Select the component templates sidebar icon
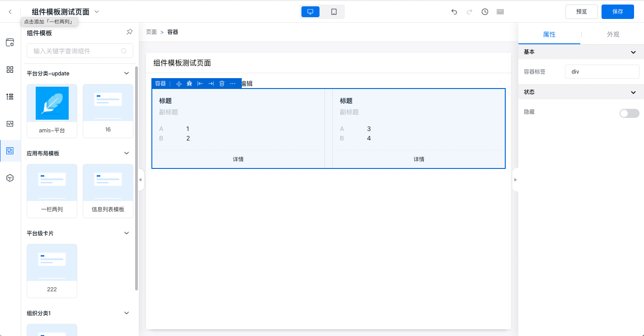Image resolution: width=644 pixels, height=336 pixels. pyautogui.click(x=10, y=151)
